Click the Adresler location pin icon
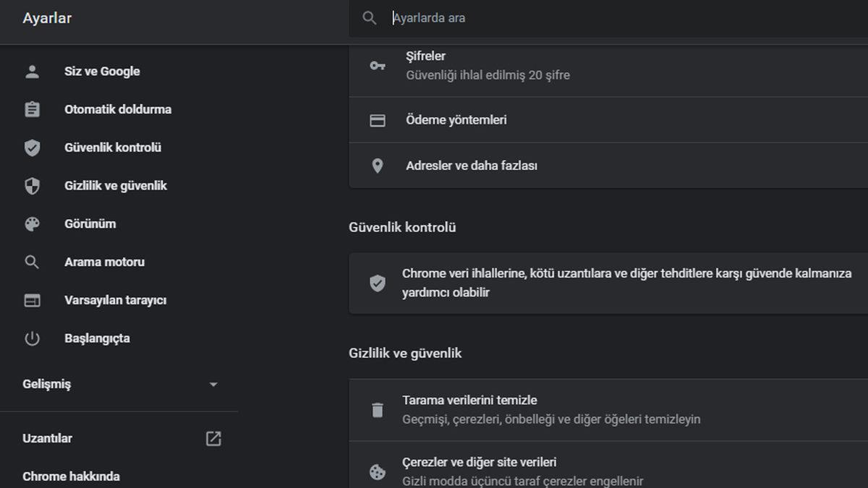This screenshot has width=868, height=488. 378,166
